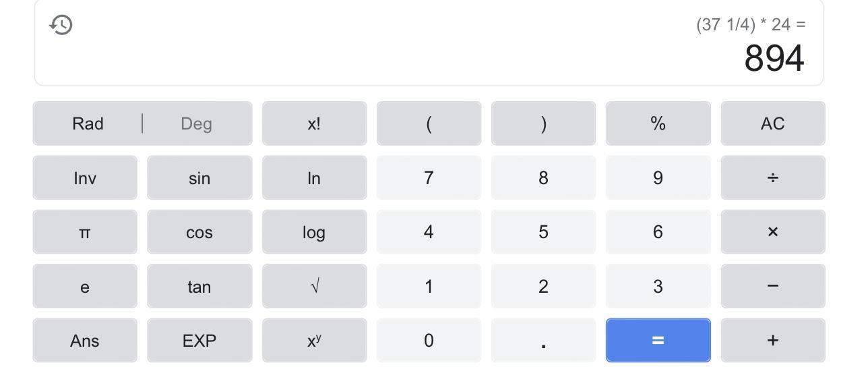Screen dimensions: 868x367
Task: Click the minus operator key
Action: (773, 286)
